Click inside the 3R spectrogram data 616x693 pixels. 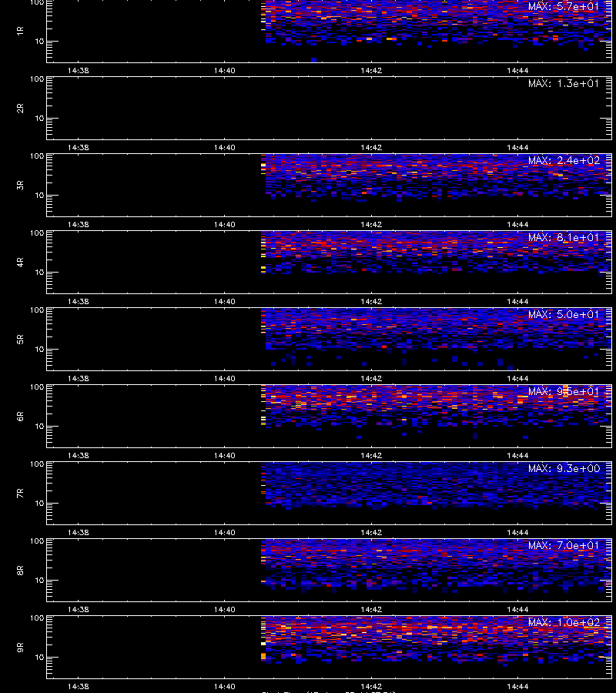pyautogui.click(x=437, y=177)
